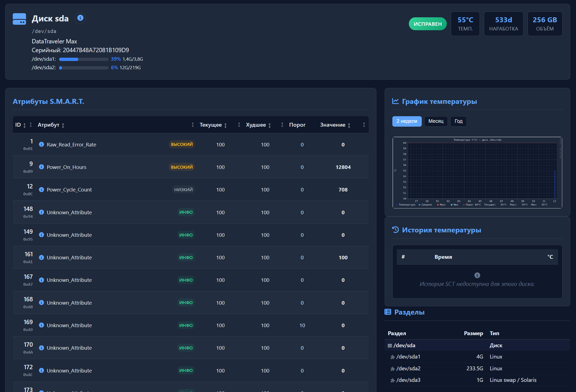This screenshot has height=392, width=576.
Task: Click info icon next to Диск sda
Action: [x=80, y=18]
